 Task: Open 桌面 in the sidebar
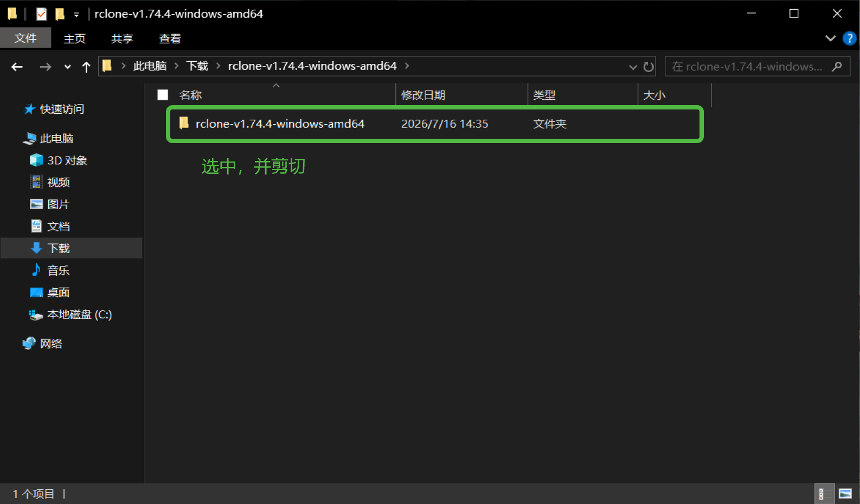(x=59, y=293)
